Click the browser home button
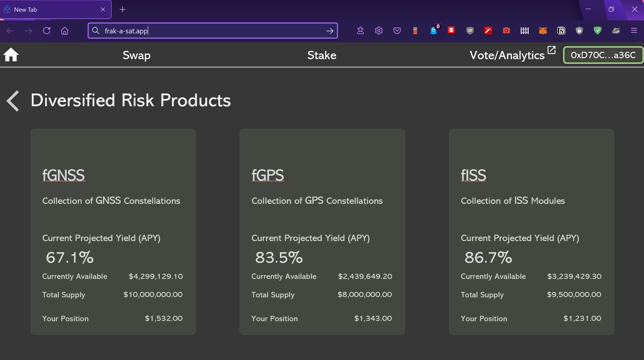This screenshot has width=644, height=360. (65, 31)
